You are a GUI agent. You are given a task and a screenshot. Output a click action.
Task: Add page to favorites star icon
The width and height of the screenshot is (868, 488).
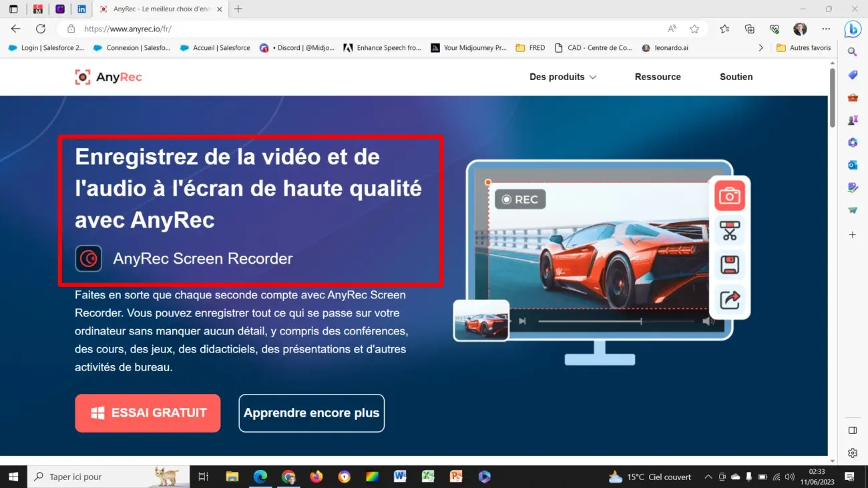(694, 29)
